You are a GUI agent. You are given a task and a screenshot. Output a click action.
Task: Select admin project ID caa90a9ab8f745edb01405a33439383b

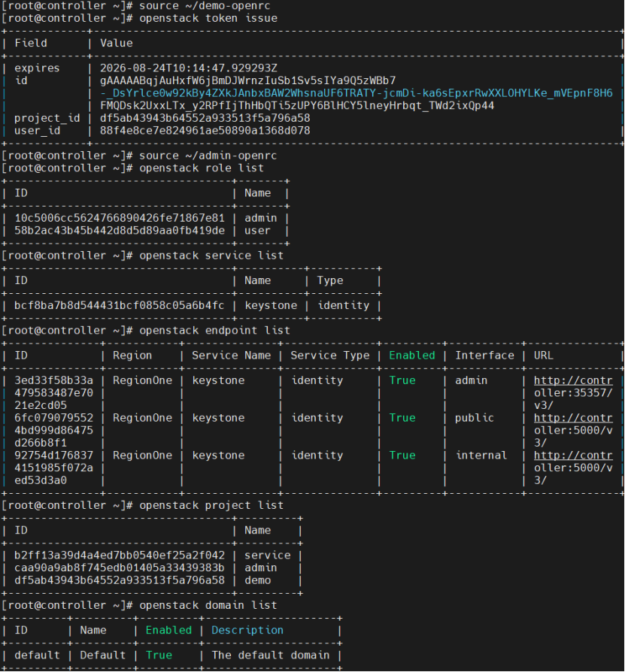coord(120,568)
